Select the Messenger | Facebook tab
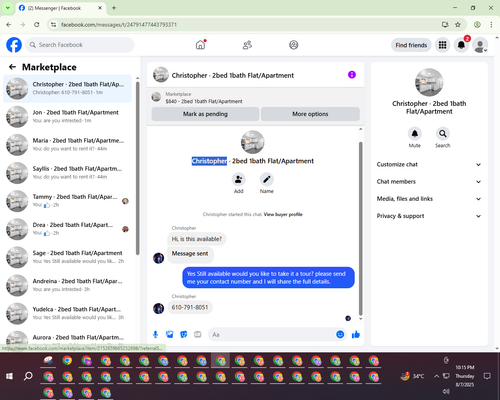This screenshot has width=500, height=400. click(61, 8)
